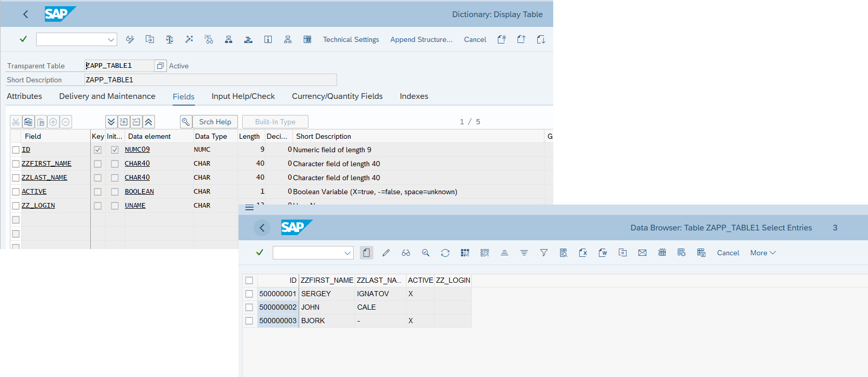This screenshot has width=868, height=377.
Task: Select the Fields tab
Action: (x=184, y=97)
